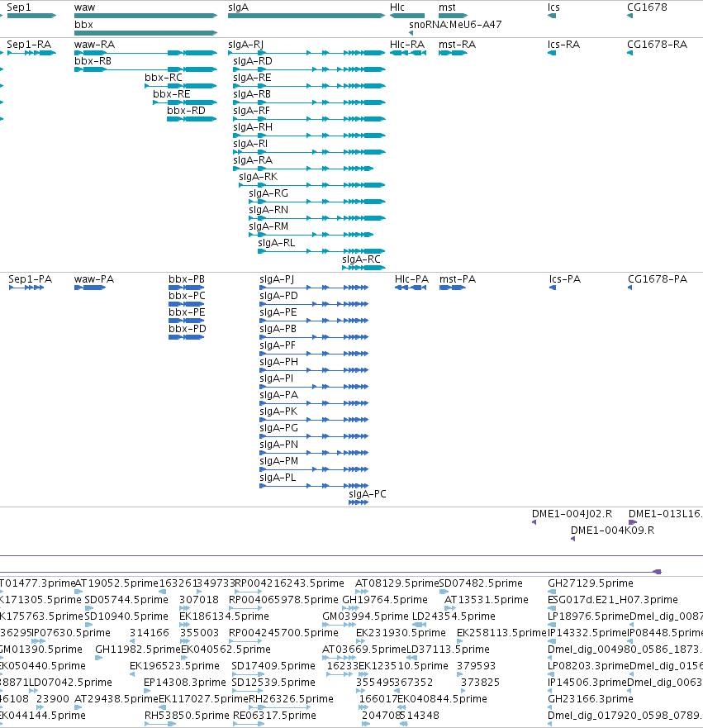
Task: Select transcript bbx-RC
Action: [x=181, y=86]
